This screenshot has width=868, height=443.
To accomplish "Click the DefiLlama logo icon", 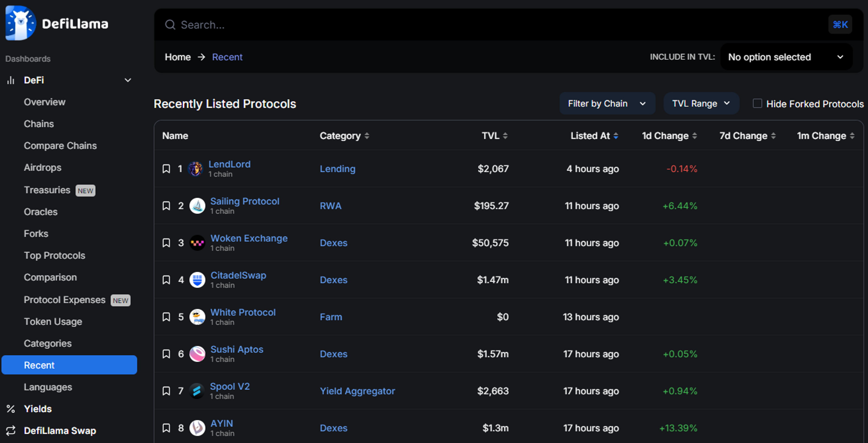I will point(20,23).
